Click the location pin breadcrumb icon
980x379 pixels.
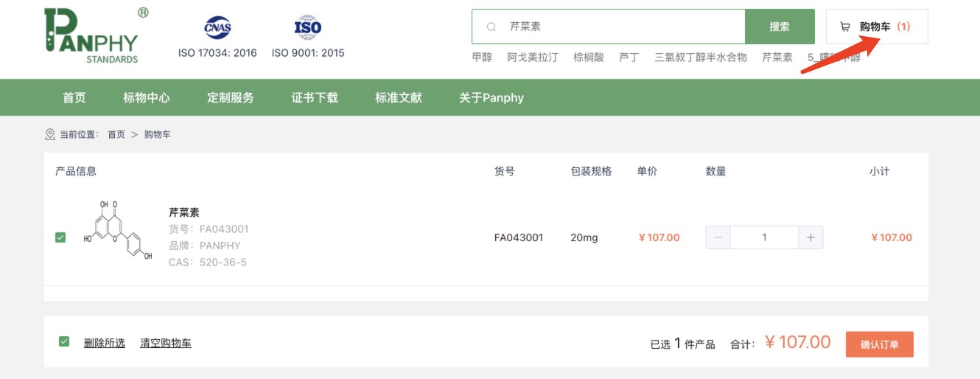pyautogui.click(x=50, y=134)
